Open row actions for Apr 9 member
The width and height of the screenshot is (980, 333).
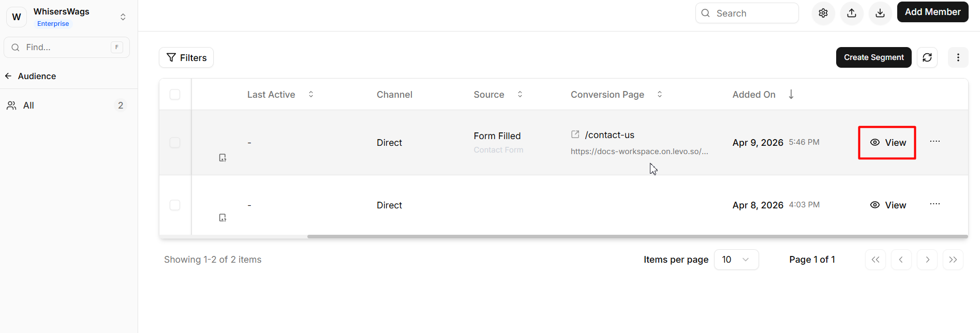tap(934, 142)
